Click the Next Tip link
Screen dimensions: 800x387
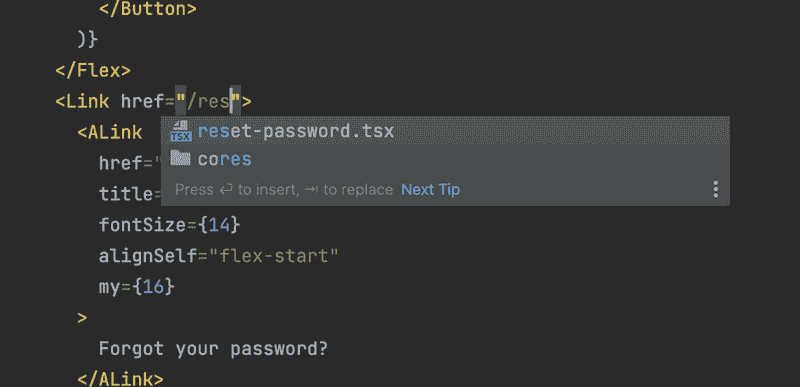point(431,190)
